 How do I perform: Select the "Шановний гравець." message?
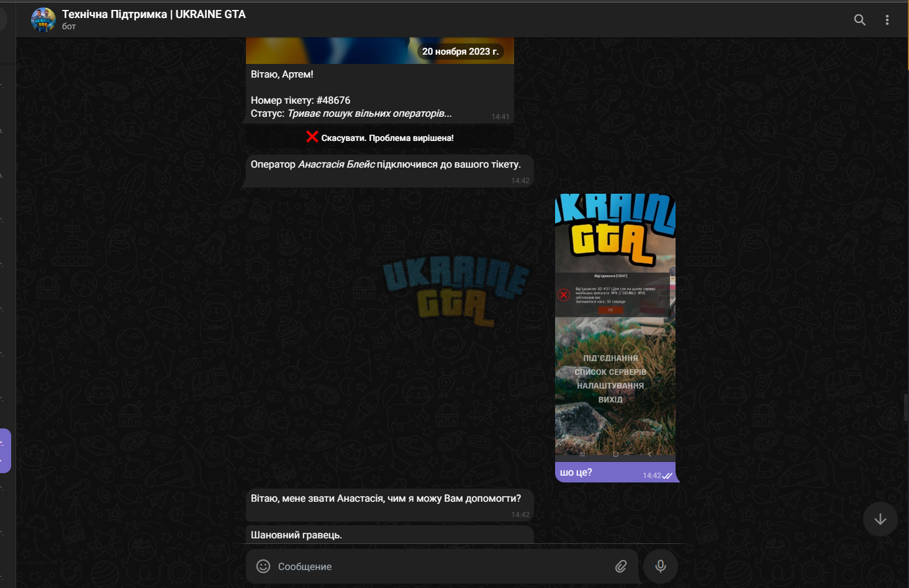point(296,535)
